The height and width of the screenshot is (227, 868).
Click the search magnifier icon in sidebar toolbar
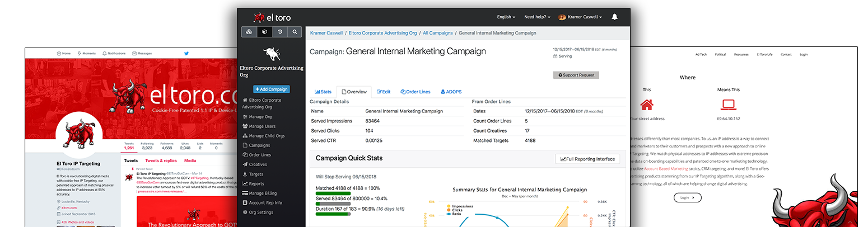[x=295, y=32]
